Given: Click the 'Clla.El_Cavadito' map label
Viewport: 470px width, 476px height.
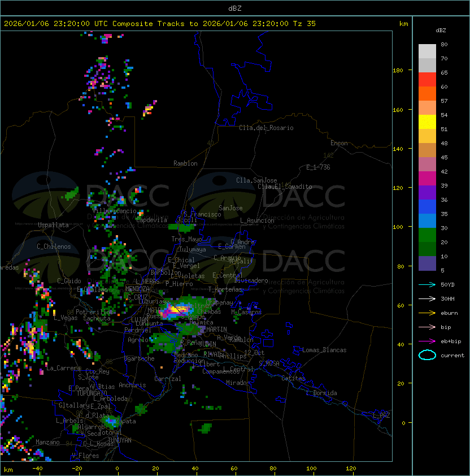Looking at the screenshot, I should (285, 187).
